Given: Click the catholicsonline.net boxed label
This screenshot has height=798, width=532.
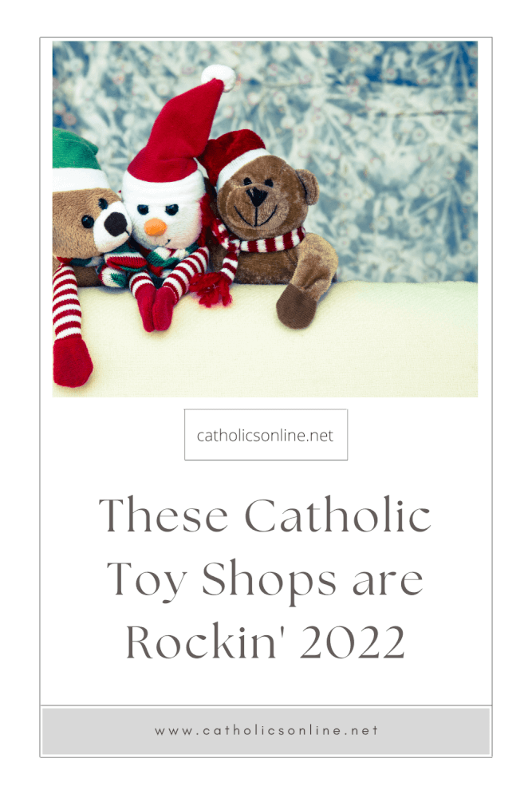Looking at the screenshot, I should tap(266, 435).
